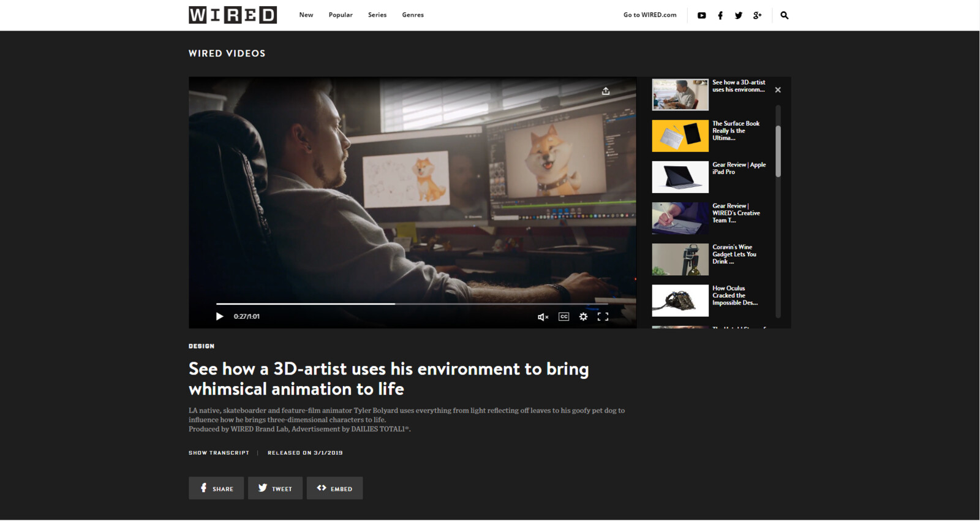Enter fullscreen mode

tap(603, 317)
